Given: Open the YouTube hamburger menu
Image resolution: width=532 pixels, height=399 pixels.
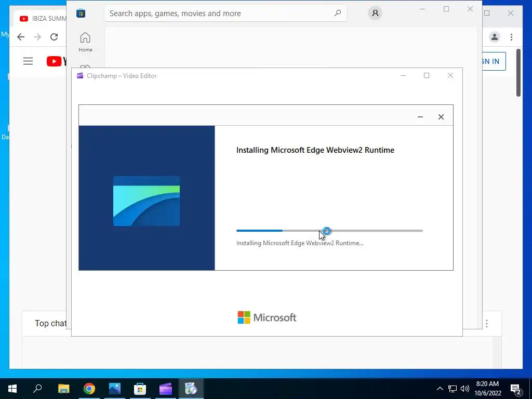Looking at the screenshot, I should tap(28, 61).
